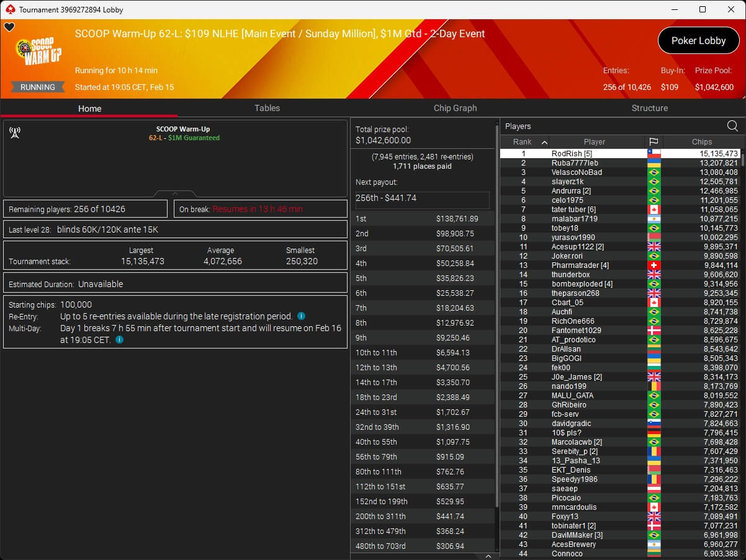Open the Structure tab
Screen dimensions: 746x560
[x=649, y=108]
